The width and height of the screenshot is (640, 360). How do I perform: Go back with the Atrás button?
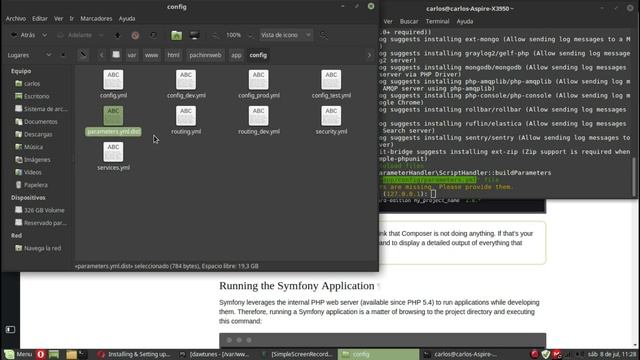(23, 35)
